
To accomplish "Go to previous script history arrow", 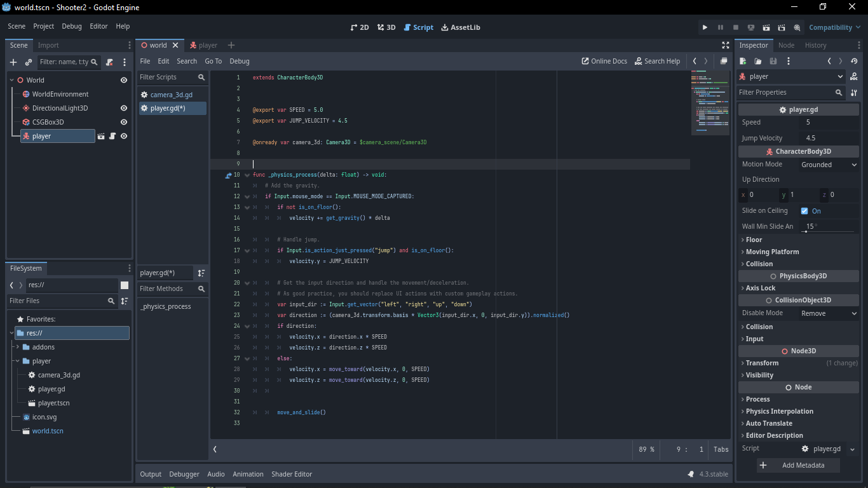I will point(695,61).
